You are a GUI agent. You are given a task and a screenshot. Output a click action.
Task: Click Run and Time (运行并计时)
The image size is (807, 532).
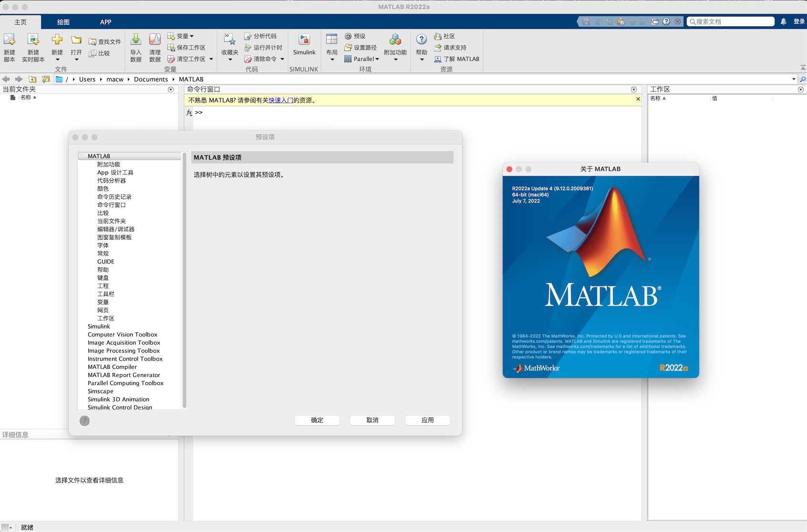point(263,48)
